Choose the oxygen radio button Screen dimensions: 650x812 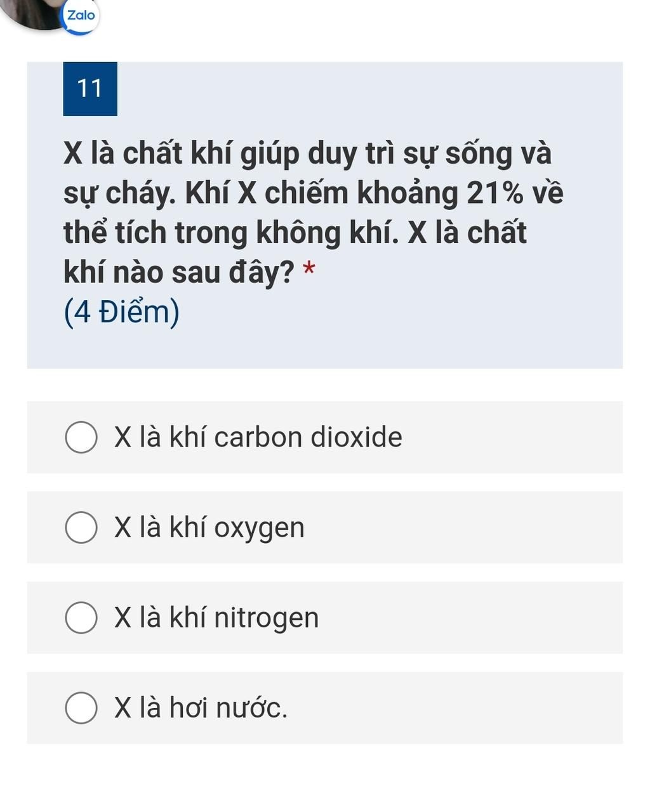pos(81,528)
